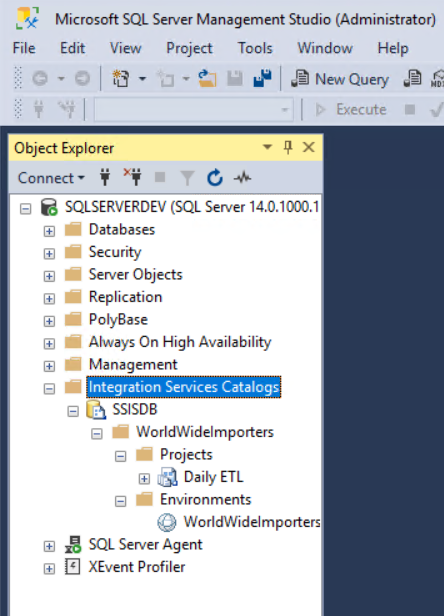Select the SSISDB catalog icon
Viewport: 444px width, 616px height.
coord(96,410)
